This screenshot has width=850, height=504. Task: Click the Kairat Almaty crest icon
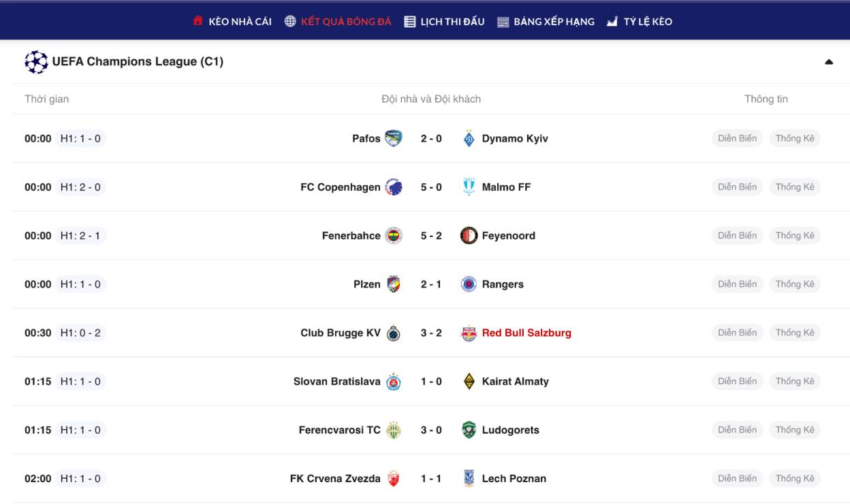[469, 381]
